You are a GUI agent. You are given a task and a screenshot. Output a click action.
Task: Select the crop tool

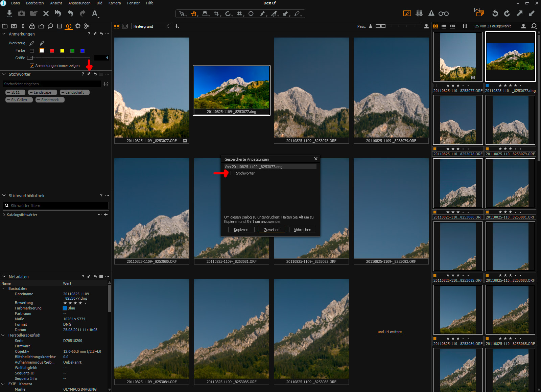tap(217, 14)
